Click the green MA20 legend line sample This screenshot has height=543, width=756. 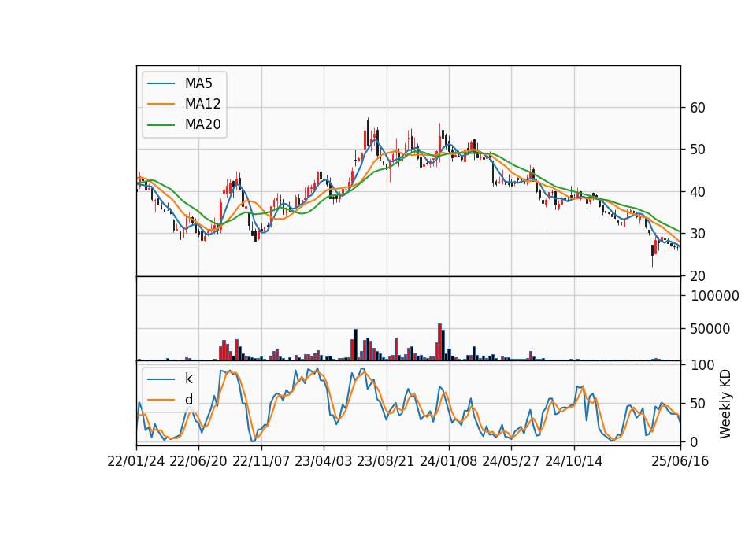(161, 124)
